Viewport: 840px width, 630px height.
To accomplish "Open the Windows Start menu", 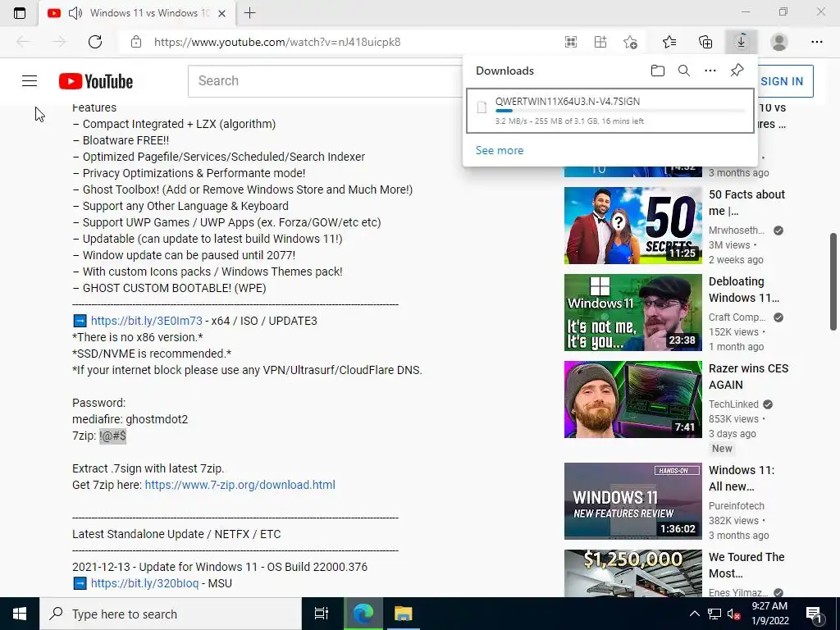I will pos(20,614).
